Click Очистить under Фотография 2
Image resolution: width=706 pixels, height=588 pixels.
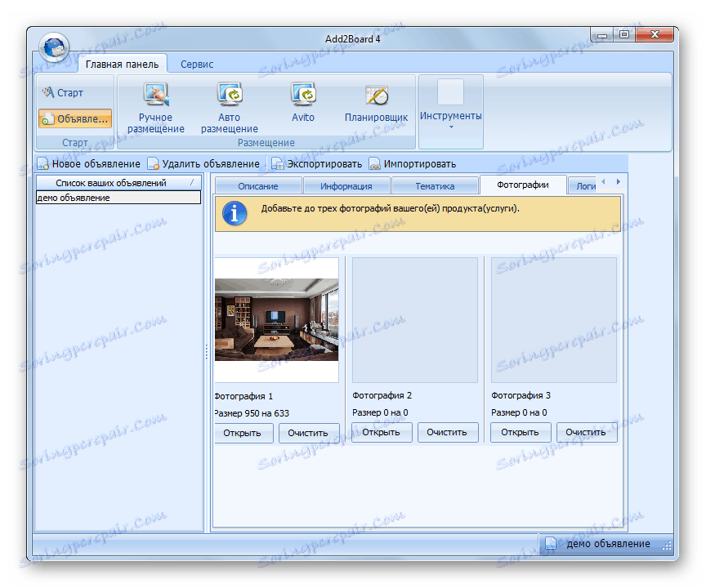click(447, 432)
